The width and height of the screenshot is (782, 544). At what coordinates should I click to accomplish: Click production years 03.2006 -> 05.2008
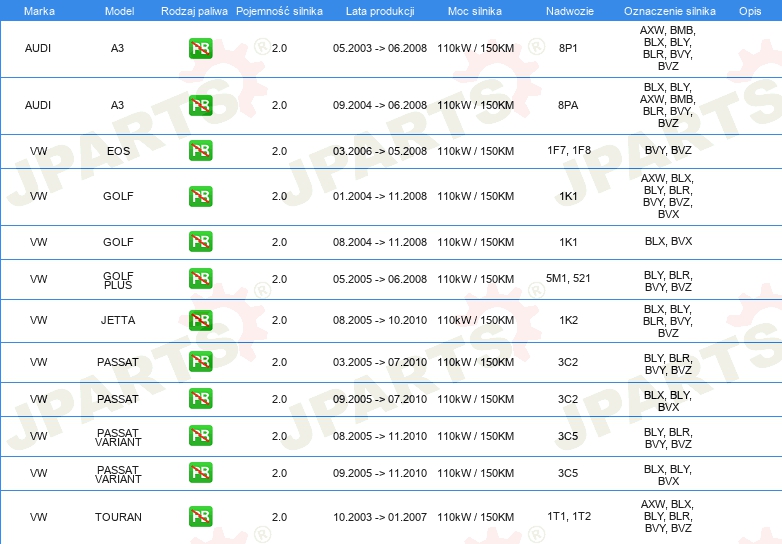click(x=380, y=151)
